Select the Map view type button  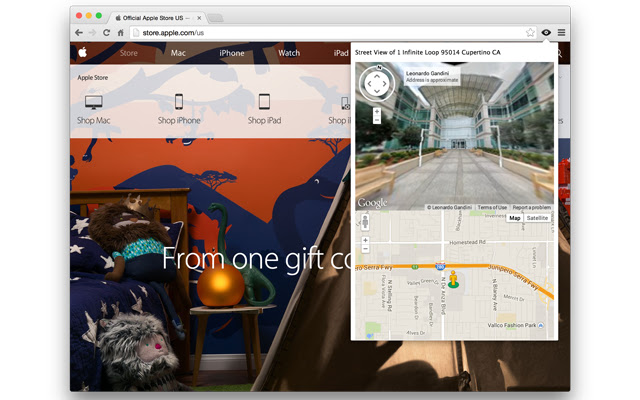pos(514,217)
